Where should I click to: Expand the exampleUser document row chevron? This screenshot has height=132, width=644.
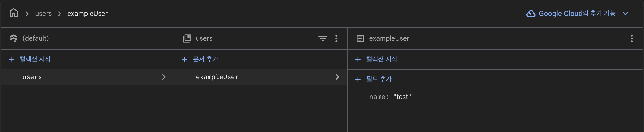pyautogui.click(x=337, y=77)
